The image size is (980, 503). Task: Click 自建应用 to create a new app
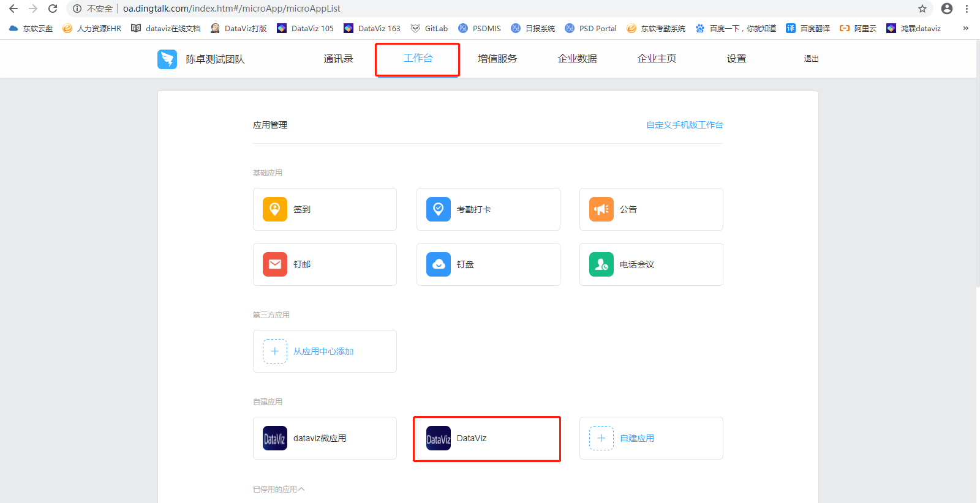636,438
